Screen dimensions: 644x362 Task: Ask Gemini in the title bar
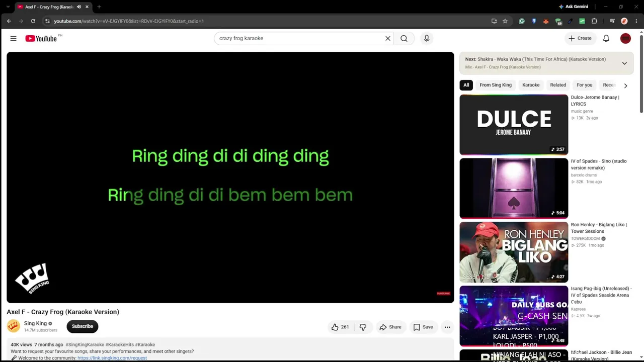click(x=574, y=7)
